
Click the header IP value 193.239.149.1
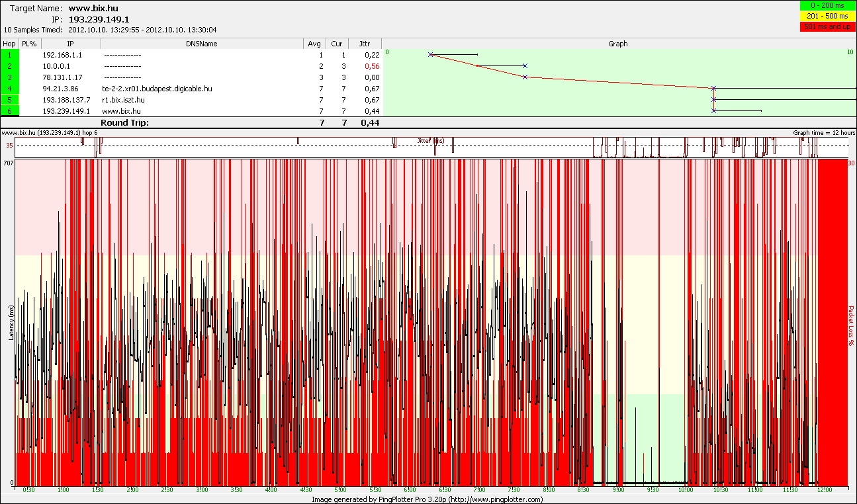[99, 19]
